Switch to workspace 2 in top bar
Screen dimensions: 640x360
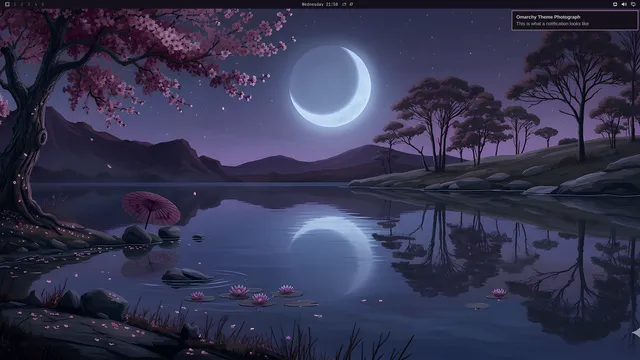click(x=22, y=4)
